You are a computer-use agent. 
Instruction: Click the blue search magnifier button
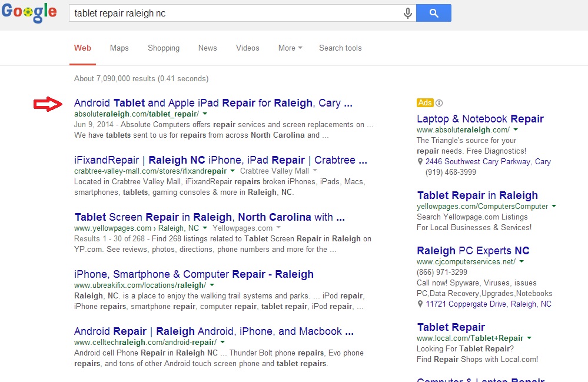(434, 13)
